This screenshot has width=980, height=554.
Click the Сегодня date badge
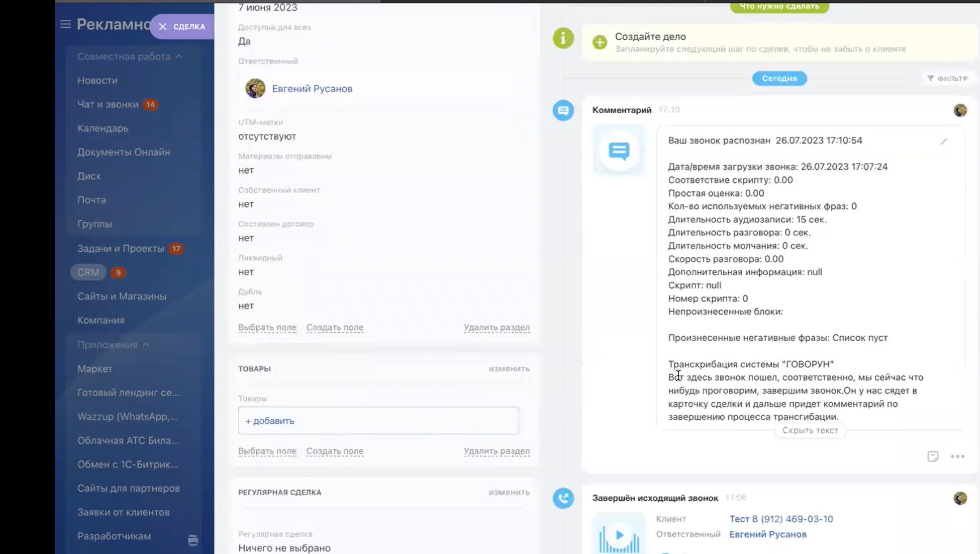tap(779, 79)
